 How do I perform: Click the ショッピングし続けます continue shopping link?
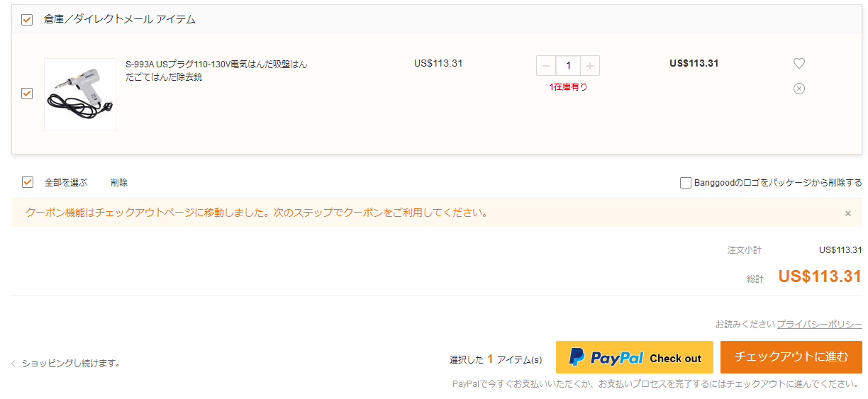71,364
